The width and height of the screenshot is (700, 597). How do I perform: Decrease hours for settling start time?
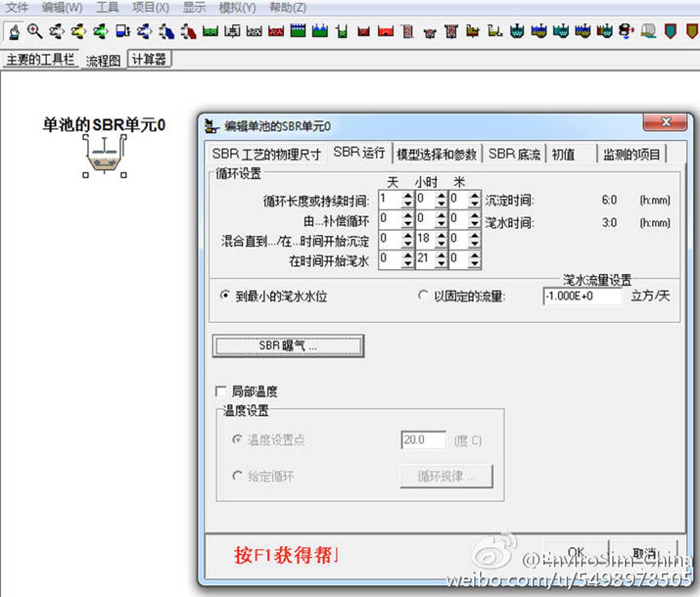tap(441, 244)
